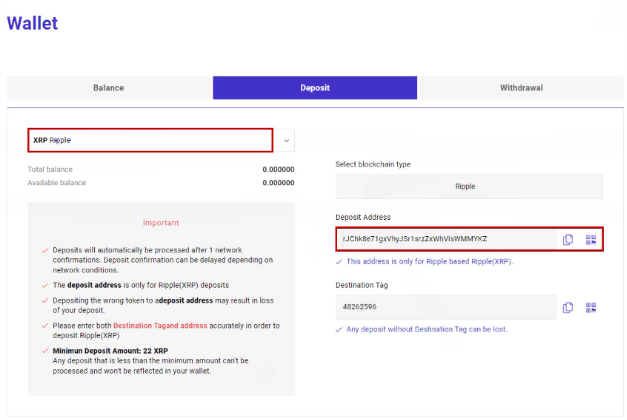Click warning about deposits without Destination Tag

[427, 330]
